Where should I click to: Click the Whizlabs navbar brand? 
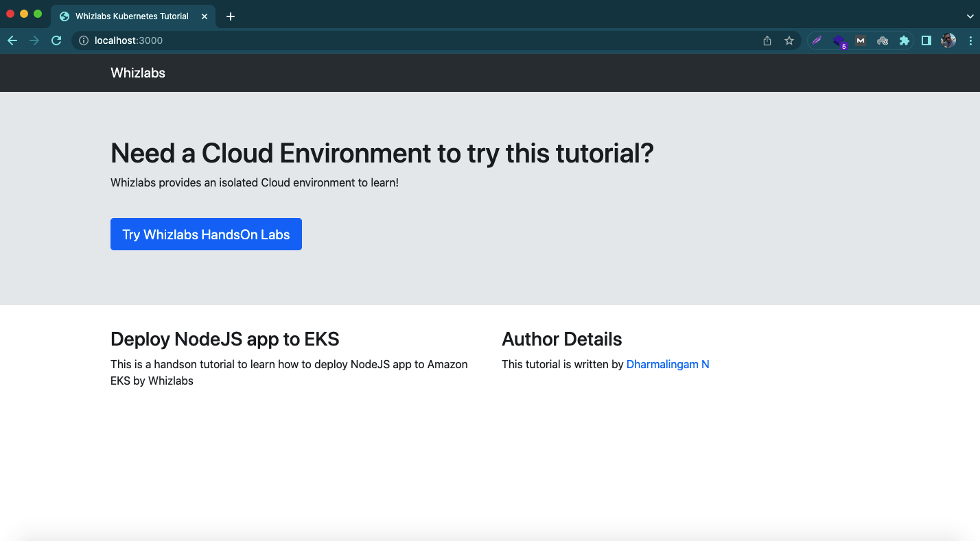tap(138, 73)
